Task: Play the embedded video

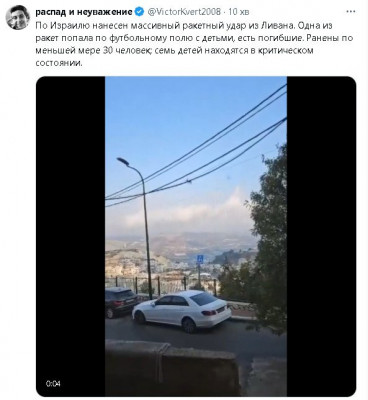Action: [196, 236]
